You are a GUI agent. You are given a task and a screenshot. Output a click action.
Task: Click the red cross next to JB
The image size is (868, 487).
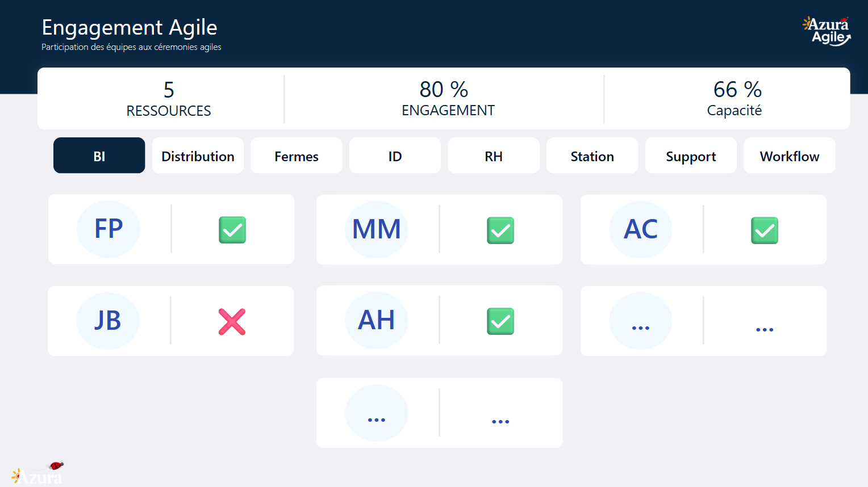point(232,322)
